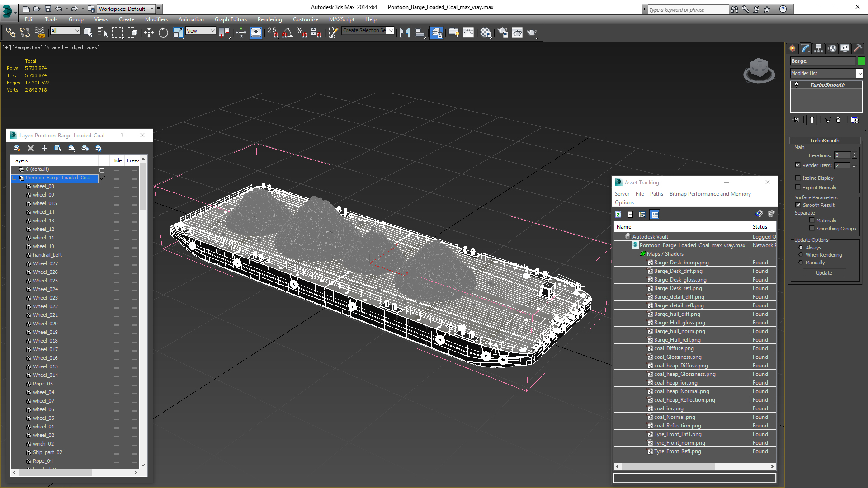Open the Rendering menu
This screenshot has height=488, width=868.
tap(269, 19)
